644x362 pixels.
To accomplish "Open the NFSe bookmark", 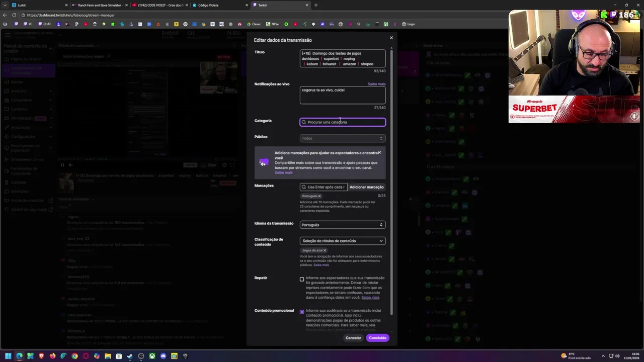I will click(x=272, y=24).
